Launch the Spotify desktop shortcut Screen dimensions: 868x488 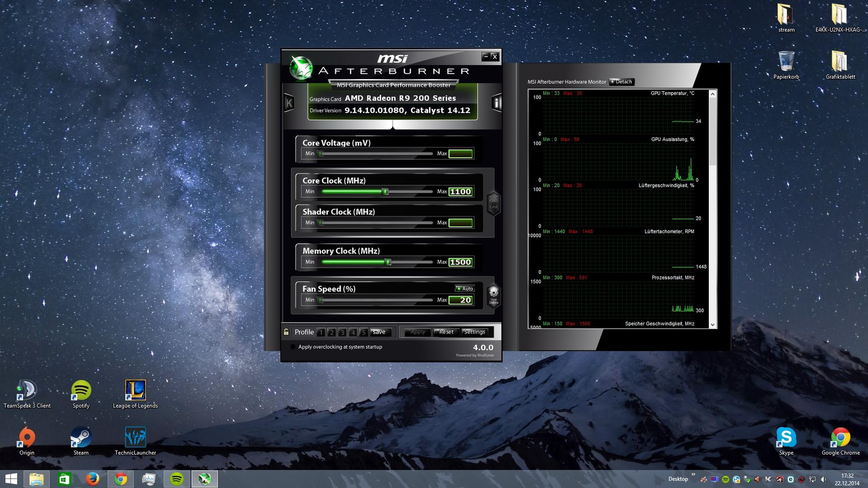point(81,394)
